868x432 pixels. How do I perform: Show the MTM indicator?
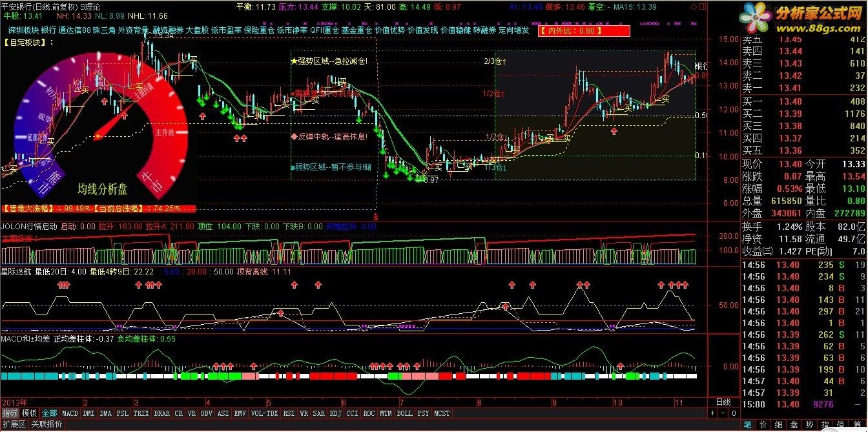click(386, 413)
